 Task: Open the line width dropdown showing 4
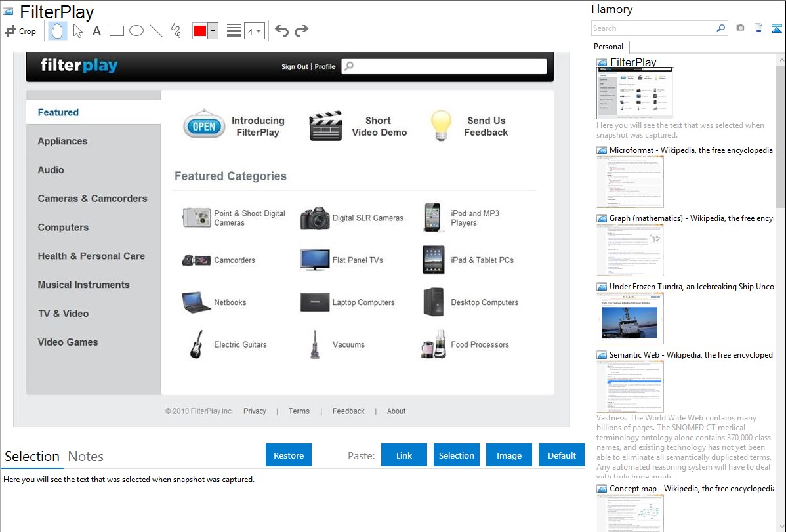click(x=254, y=31)
